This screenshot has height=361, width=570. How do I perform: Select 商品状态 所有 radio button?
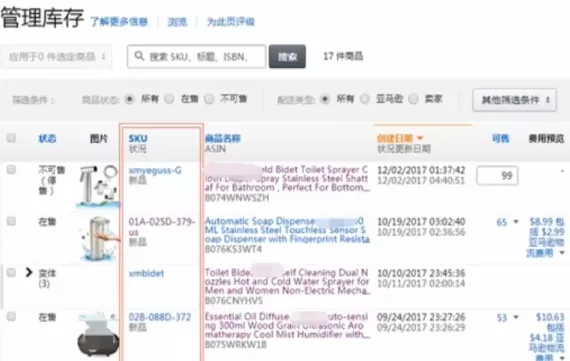click(x=129, y=99)
